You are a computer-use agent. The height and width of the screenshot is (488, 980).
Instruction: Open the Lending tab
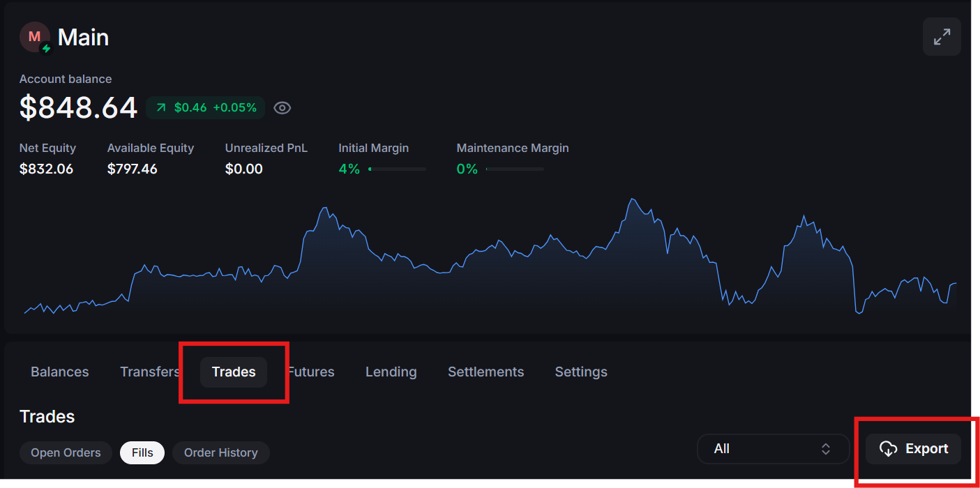391,372
